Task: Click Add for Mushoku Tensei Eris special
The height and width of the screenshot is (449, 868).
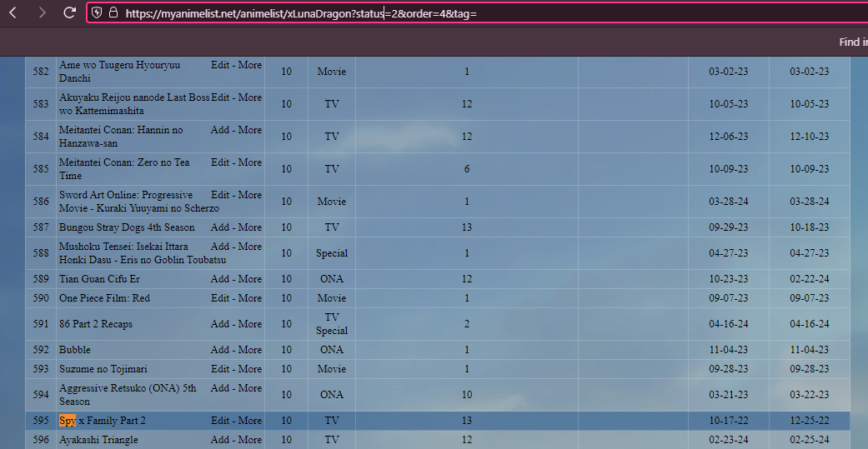Action: click(x=220, y=247)
